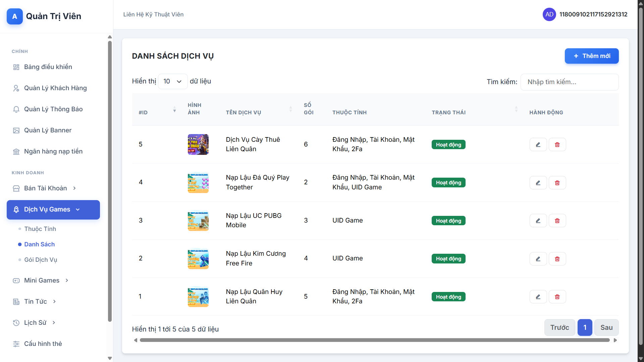Image resolution: width=644 pixels, height=362 pixels.
Task: Focus the Tìm kiếm search field
Action: [569, 82]
